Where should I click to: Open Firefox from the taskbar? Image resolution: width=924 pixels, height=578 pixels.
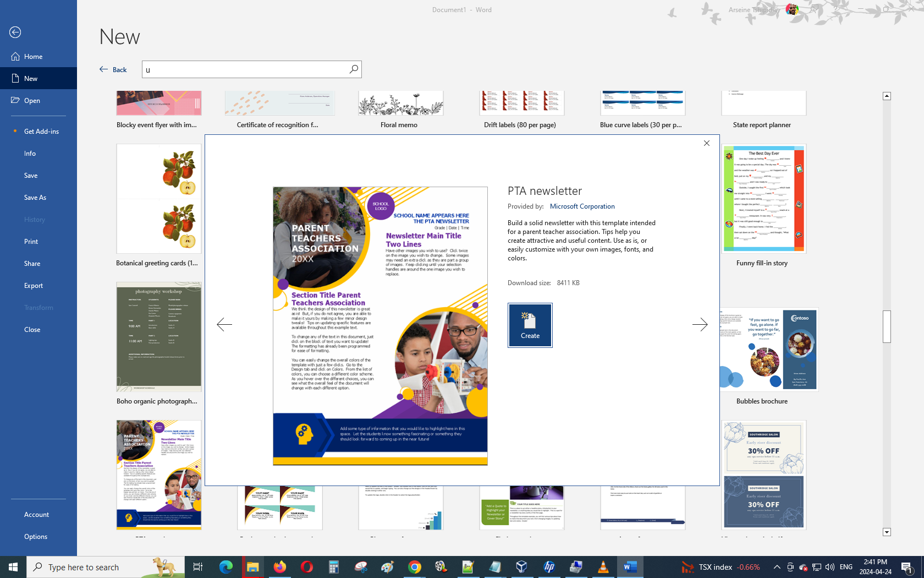tap(280, 566)
